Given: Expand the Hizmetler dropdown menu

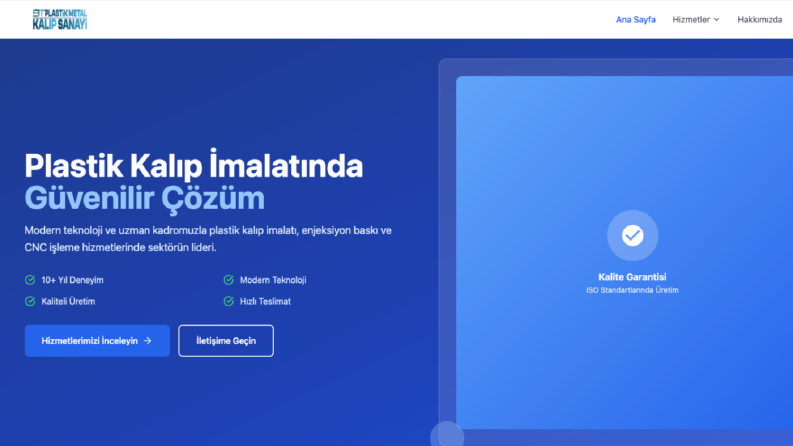Looking at the screenshot, I should tap(695, 20).
